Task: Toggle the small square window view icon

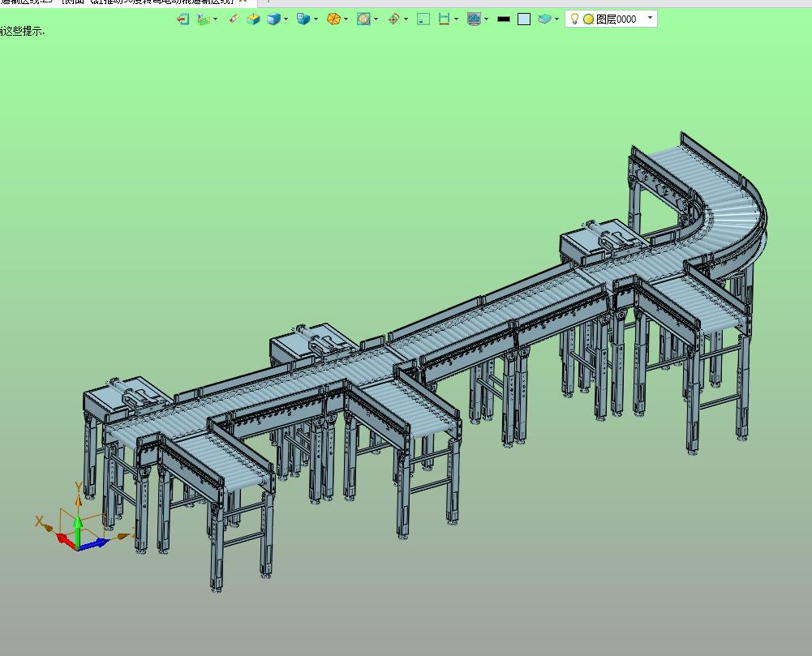Action: tap(423, 19)
